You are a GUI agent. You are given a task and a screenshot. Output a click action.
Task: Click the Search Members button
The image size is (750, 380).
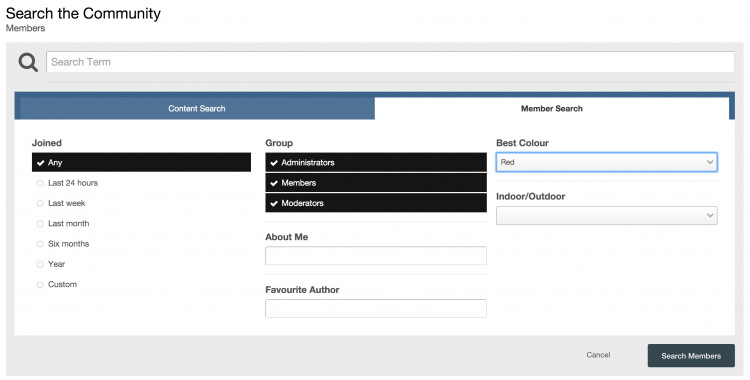(x=691, y=356)
